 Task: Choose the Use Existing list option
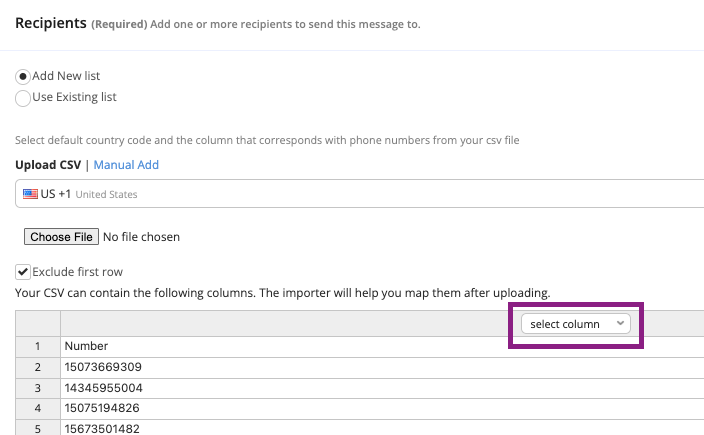click(23, 97)
